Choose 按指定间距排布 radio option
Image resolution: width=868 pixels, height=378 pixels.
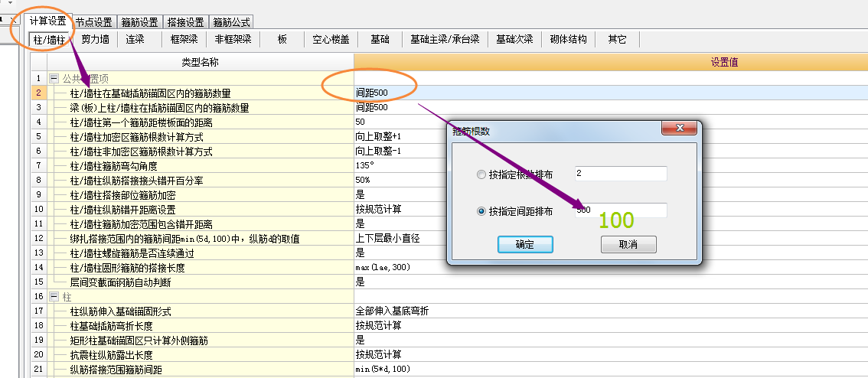514,211
